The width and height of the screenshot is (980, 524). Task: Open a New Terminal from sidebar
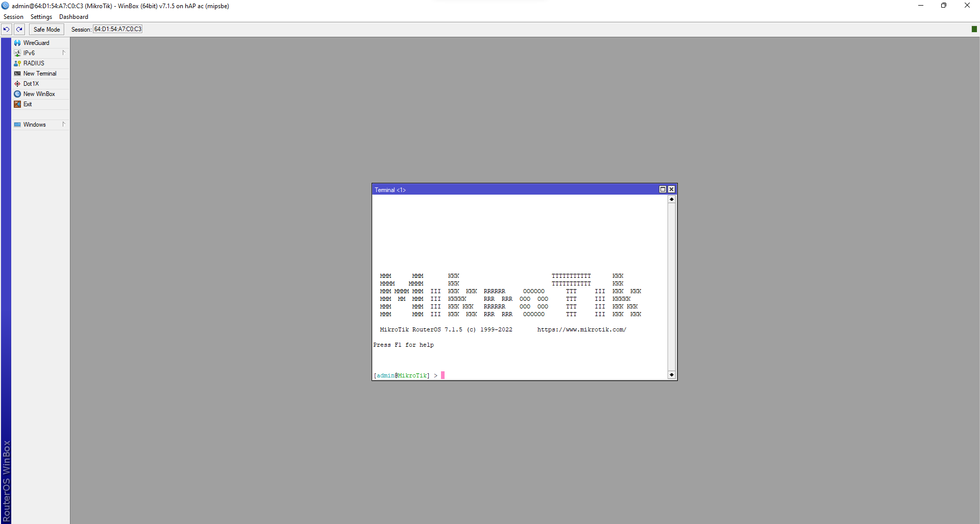40,74
